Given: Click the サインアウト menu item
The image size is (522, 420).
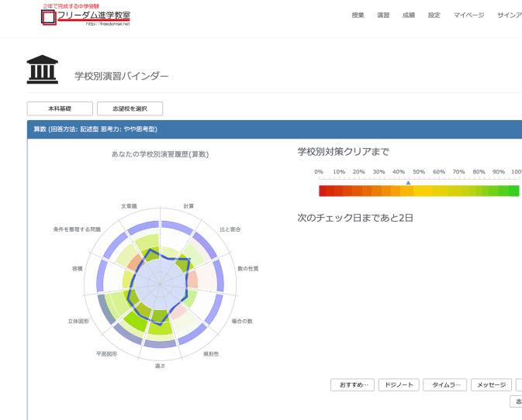Looking at the screenshot, I should click(510, 15).
